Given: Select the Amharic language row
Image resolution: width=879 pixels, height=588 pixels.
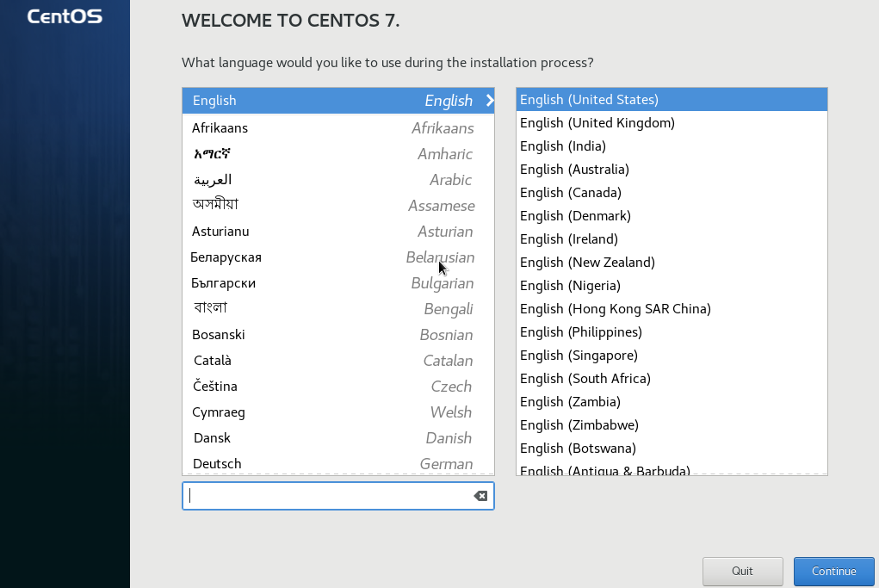Looking at the screenshot, I should pos(338,154).
